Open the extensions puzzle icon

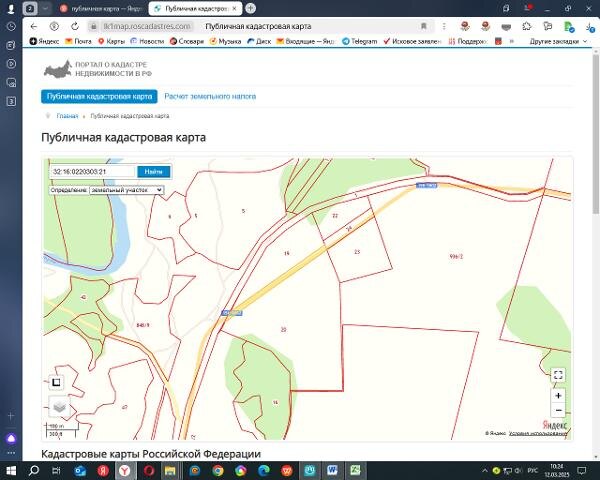pyautogui.click(x=527, y=26)
